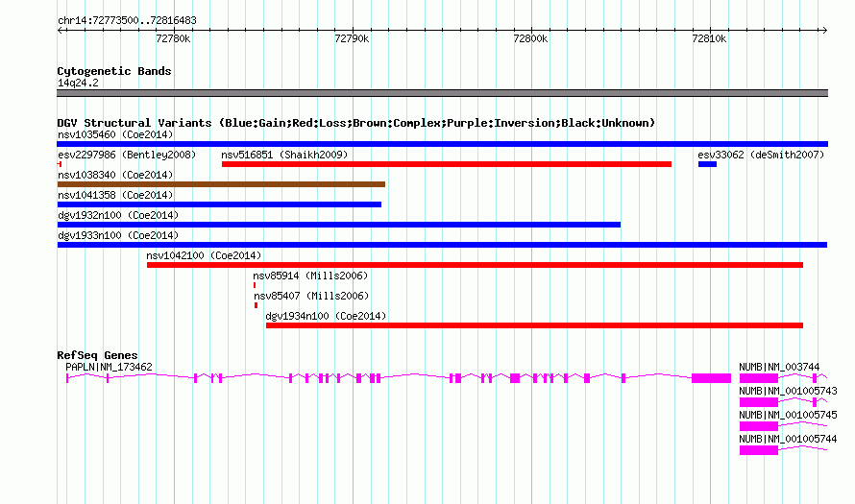The image size is (855, 504).
Task: Click the 72810k ruler tick label
Action: (x=709, y=38)
